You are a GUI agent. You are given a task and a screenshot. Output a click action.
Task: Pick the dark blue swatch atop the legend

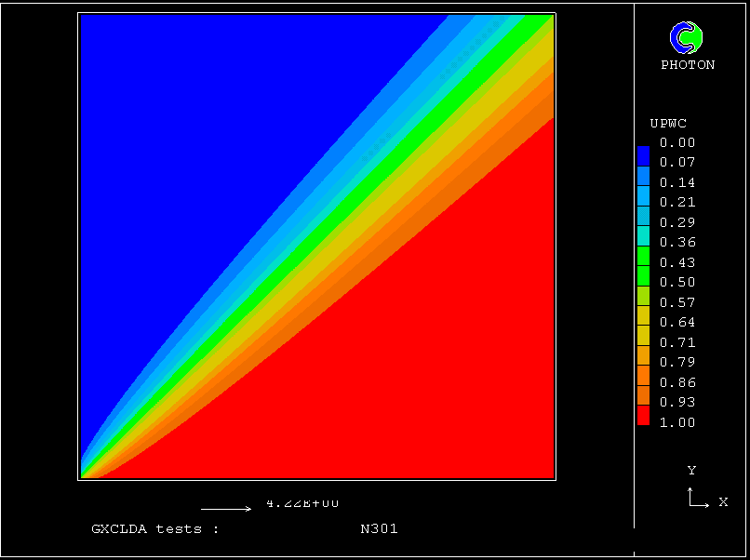tap(643, 151)
